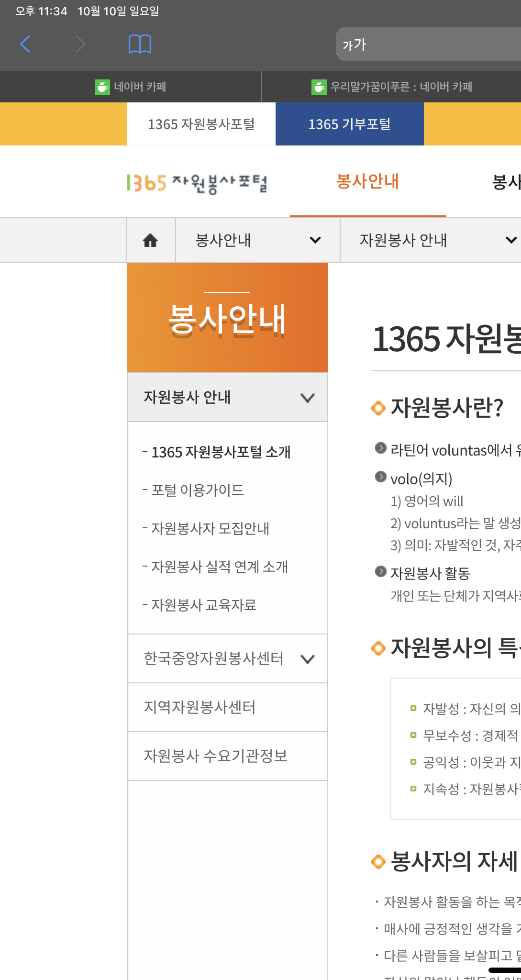Open the bookmarks book icon
This screenshot has height=980, width=521.
140,44
